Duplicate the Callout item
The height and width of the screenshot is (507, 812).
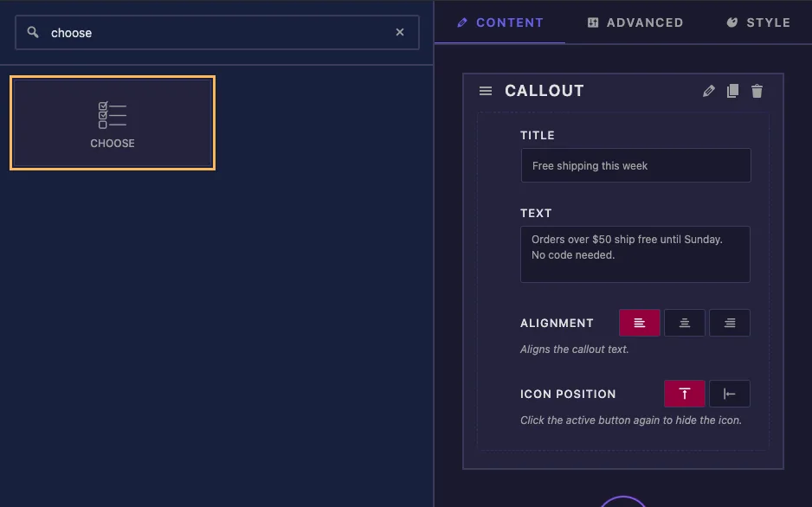pyautogui.click(x=732, y=91)
